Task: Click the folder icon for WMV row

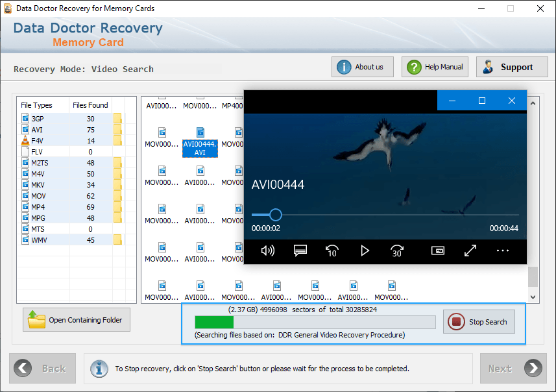Action: pos(117,240)
